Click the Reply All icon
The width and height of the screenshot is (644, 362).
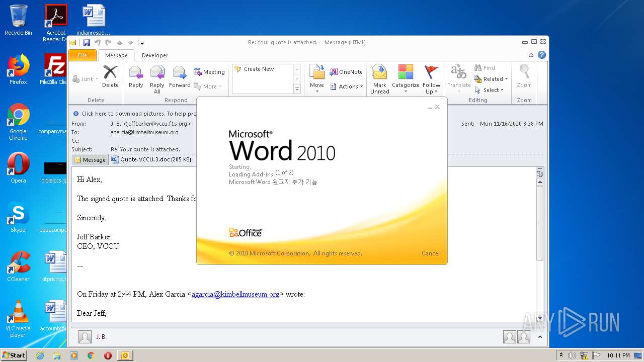pos(157,73)
